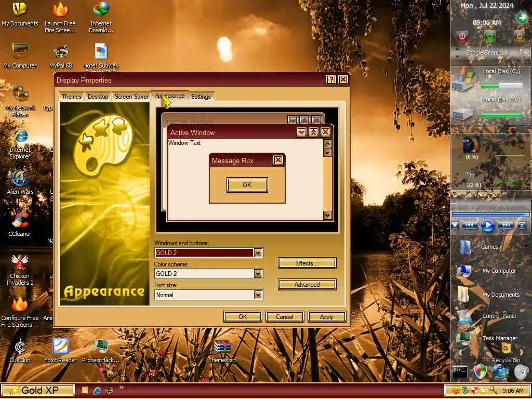Click the Effects... button
Screen dimensions: 532x399
click(x=307, y=263)
